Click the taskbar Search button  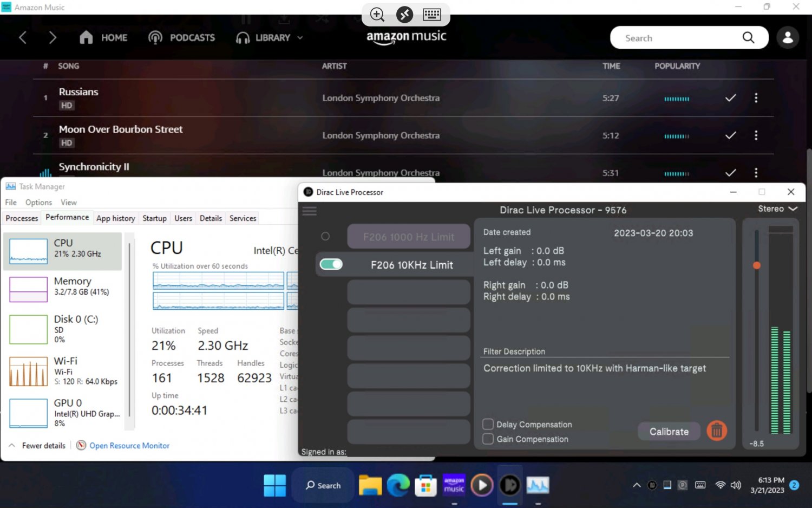323,485
